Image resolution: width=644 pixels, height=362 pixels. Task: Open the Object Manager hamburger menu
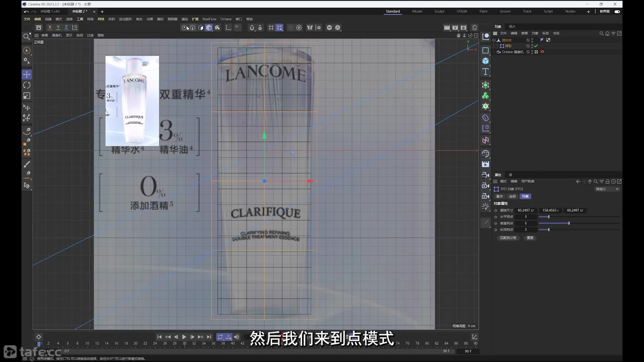pyautogui.click(x=495, y=34)
